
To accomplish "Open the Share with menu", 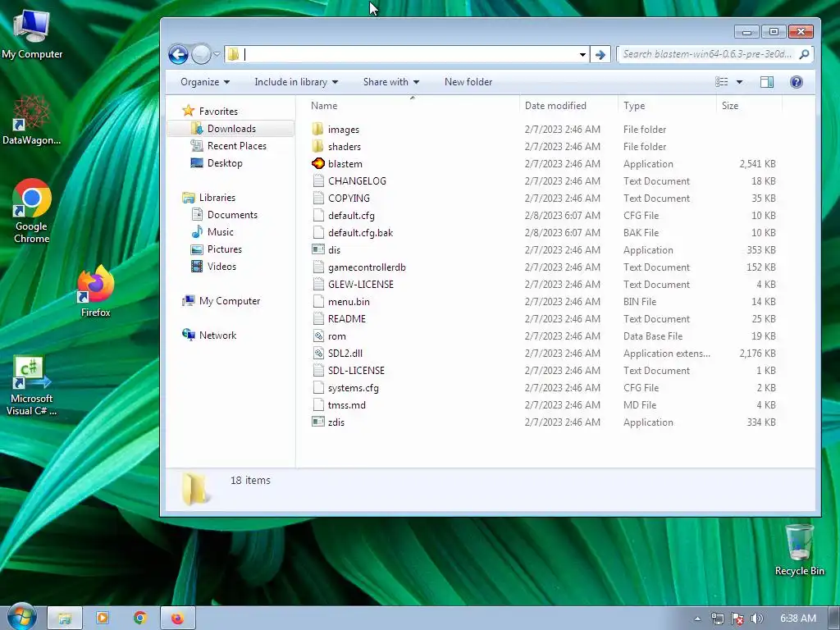I will [x=391, y=82].
